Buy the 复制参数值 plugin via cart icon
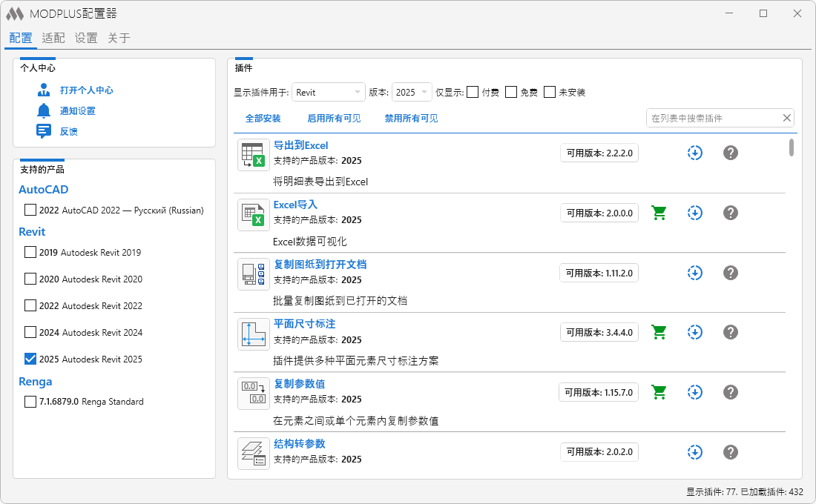 [659, 392]
